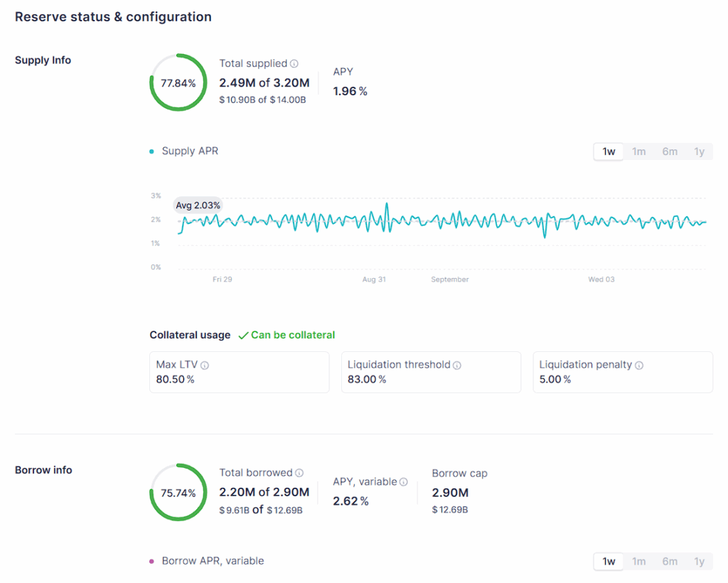The width and height of the screenshot is (728, 583).
Task: Click info icon beside Total supplied
Action: [x=294, y=64]
